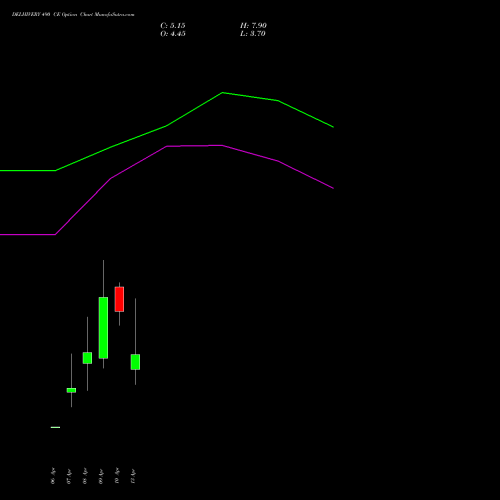The width and height of the screenshot is (500, 500).
Task: Click the "06 Apr" date axis label
Action: (x=53, y=476)
